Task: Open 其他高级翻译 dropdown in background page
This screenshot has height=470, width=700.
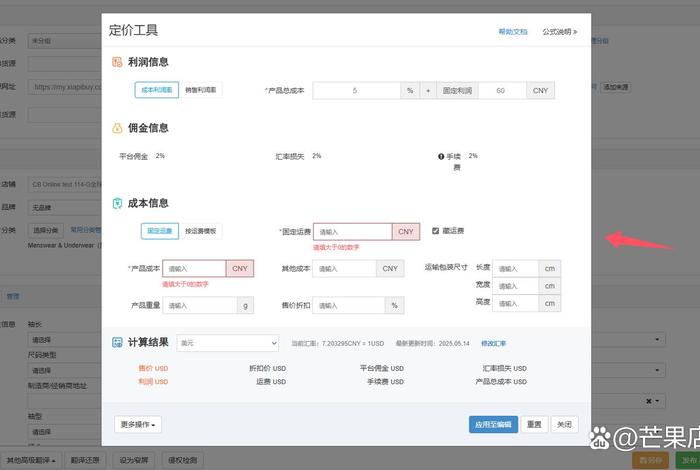Action: 31,460
